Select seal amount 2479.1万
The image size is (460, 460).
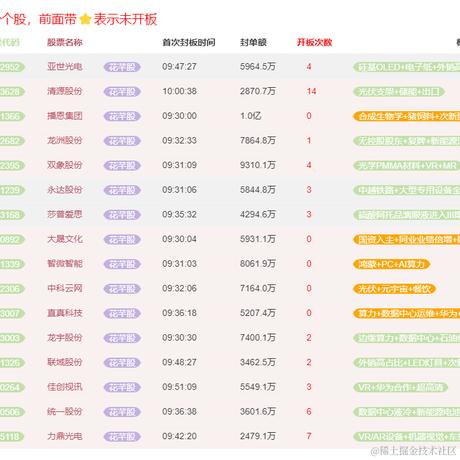pyautogui.click(x=258, y=437)
